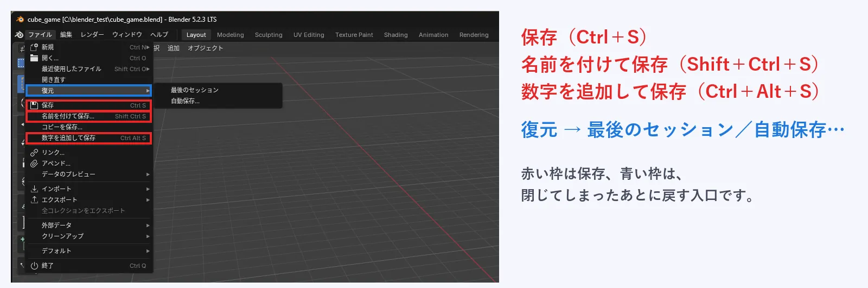Viewport: 868px width, 288px height.
Task: Expand the 復元 submenu arrow
Action: (x=148, y=91)
